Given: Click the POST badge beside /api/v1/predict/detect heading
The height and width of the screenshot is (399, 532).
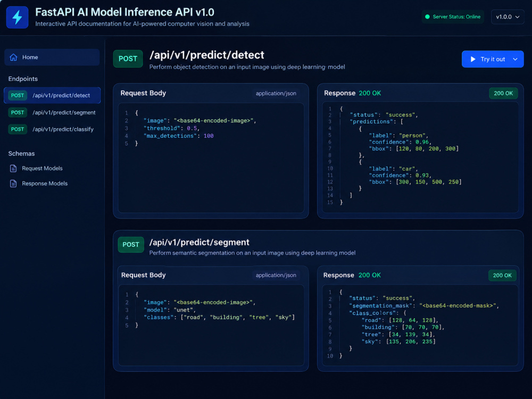Looking at the screenshot, I should point(128,59).
